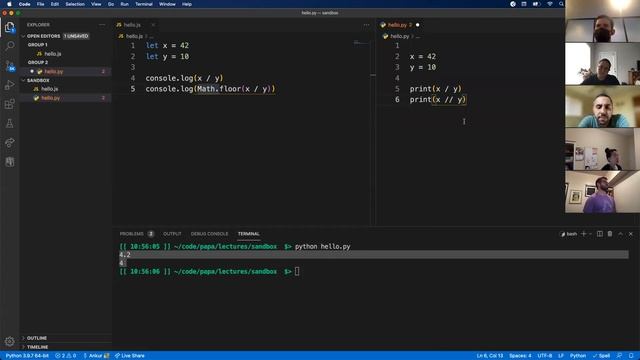Change indentation via Spaces: 4
The height and width of the screenshot is (360, 640).
520,356
